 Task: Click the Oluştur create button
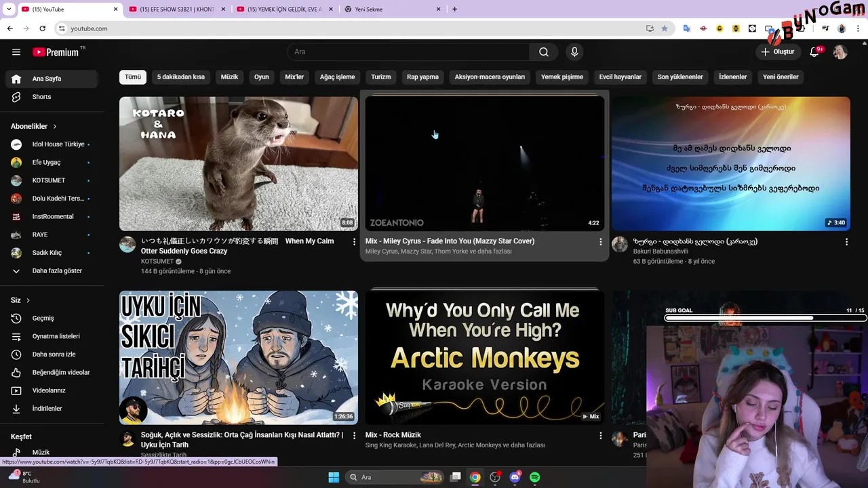(x=777, y=52)
